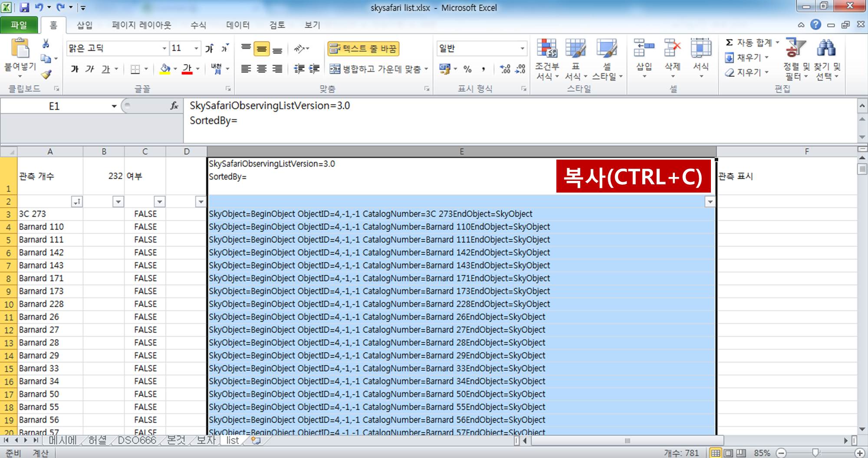Increase indent of cell content
This screenshot has width=868, height=458.
[314, 69]
